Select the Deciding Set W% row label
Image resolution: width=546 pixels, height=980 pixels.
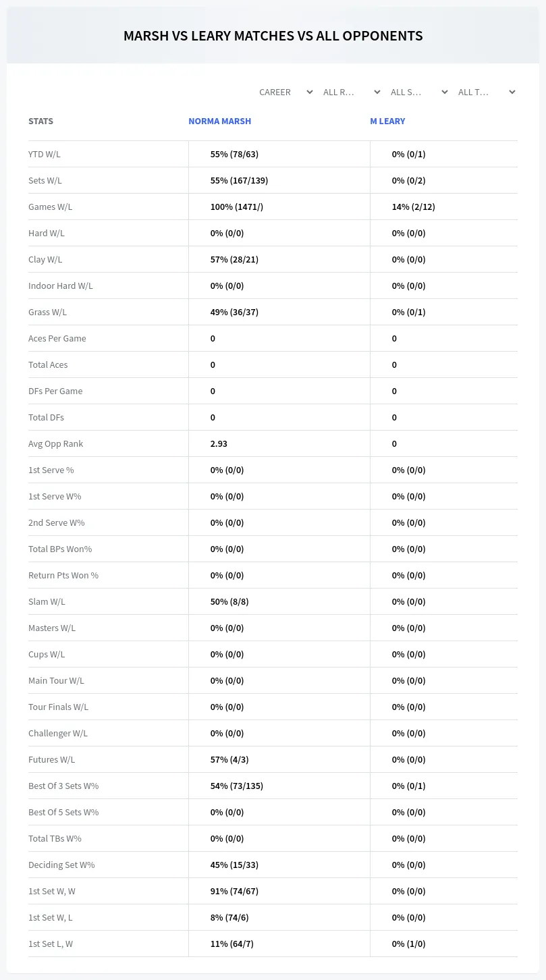[61, 865]
